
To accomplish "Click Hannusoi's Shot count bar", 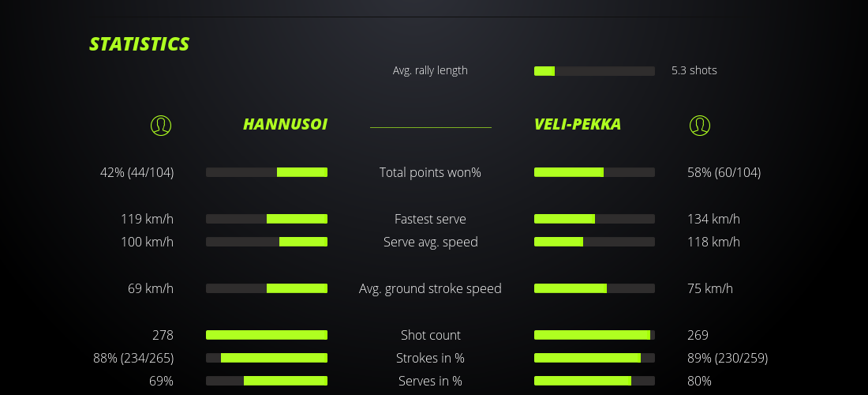I will (267, 335).
